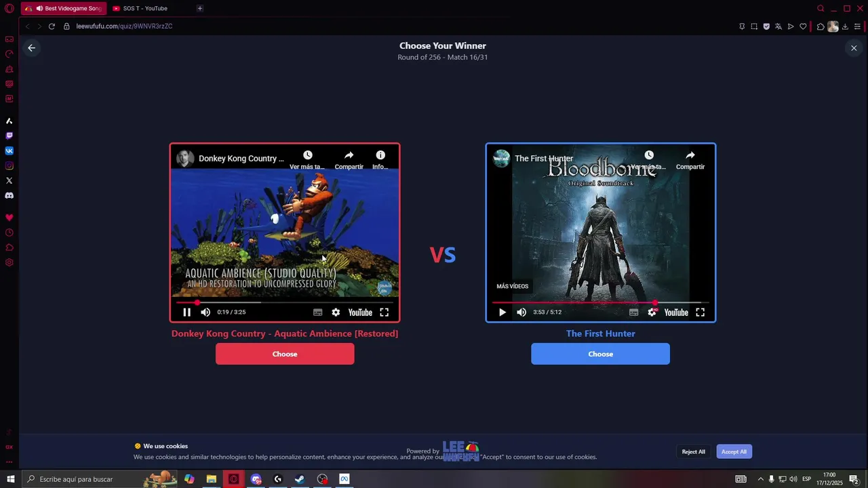Open the profile avatar in toolbar
Screen dimensions: 868x488
tap(833, 26)
